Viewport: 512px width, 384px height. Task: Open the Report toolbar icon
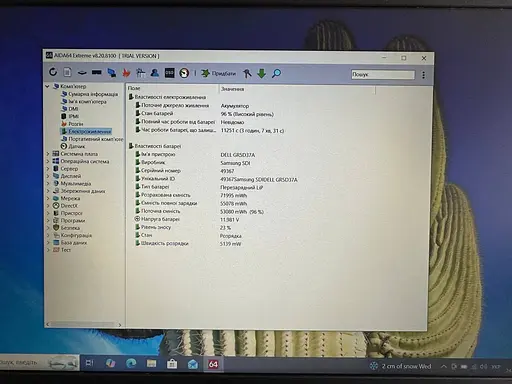point(68,72)
